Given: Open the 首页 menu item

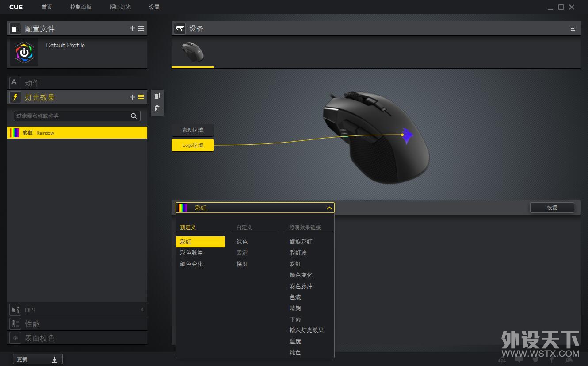Looking at the screenshot, I should (x=47, y=7).
